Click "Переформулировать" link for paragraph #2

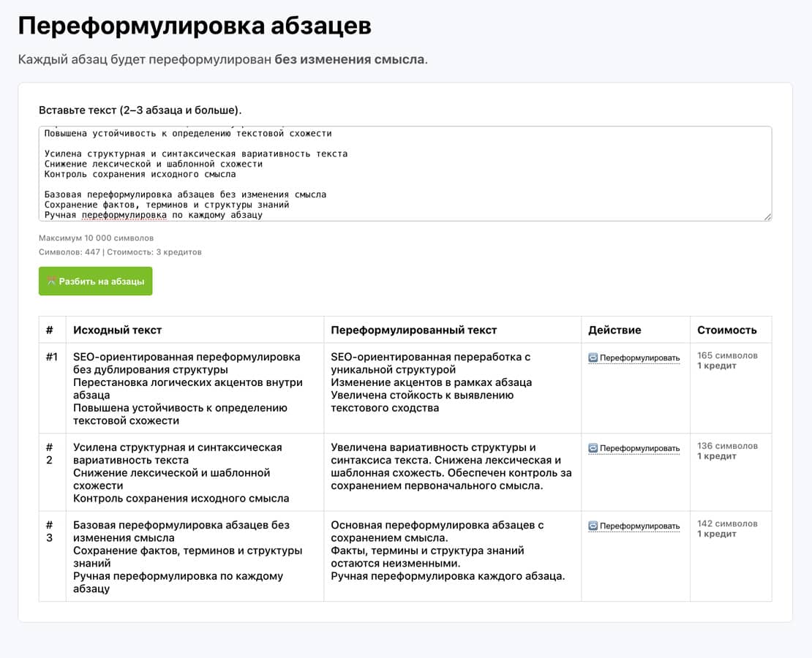click(639, 448)
